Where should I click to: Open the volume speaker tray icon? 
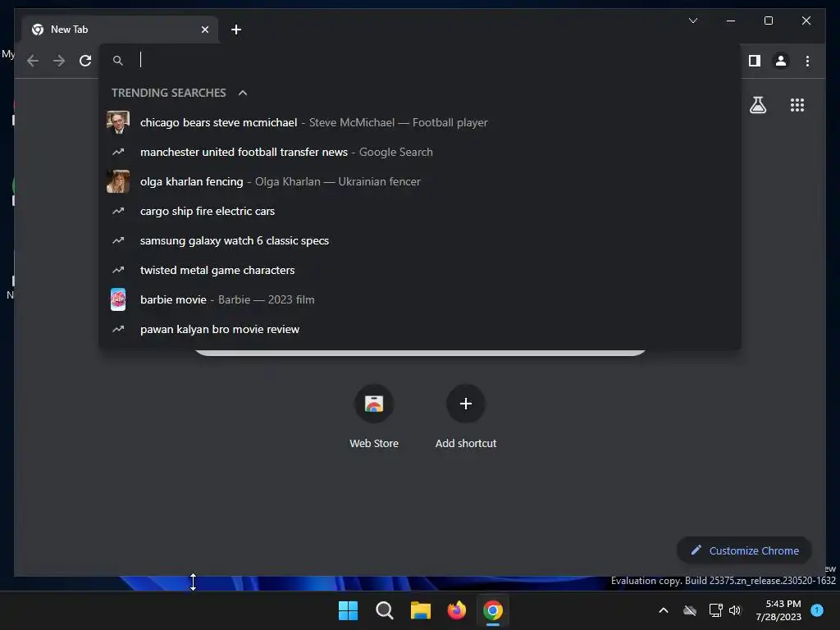click(x=735, y=610)
